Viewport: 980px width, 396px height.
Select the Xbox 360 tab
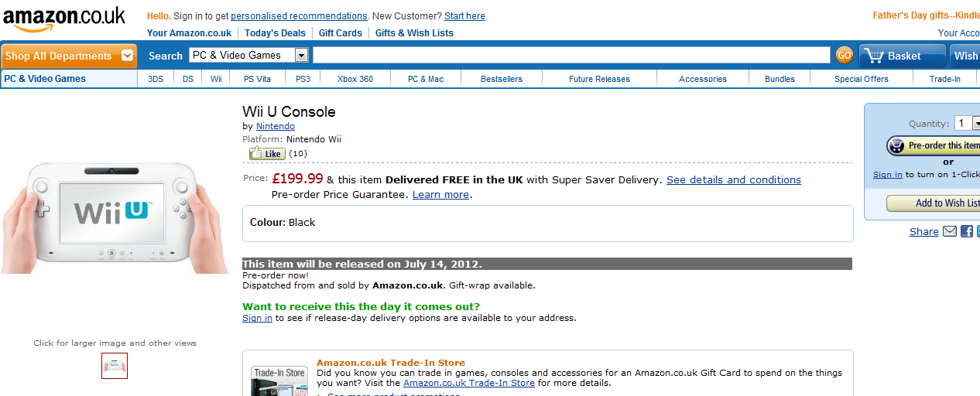coord(355,79)
